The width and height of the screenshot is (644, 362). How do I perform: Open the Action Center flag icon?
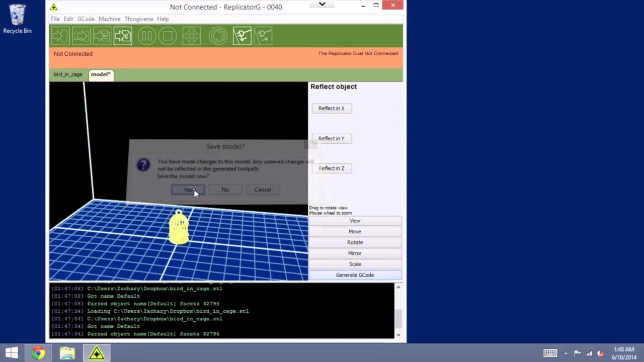pos(577,353)
